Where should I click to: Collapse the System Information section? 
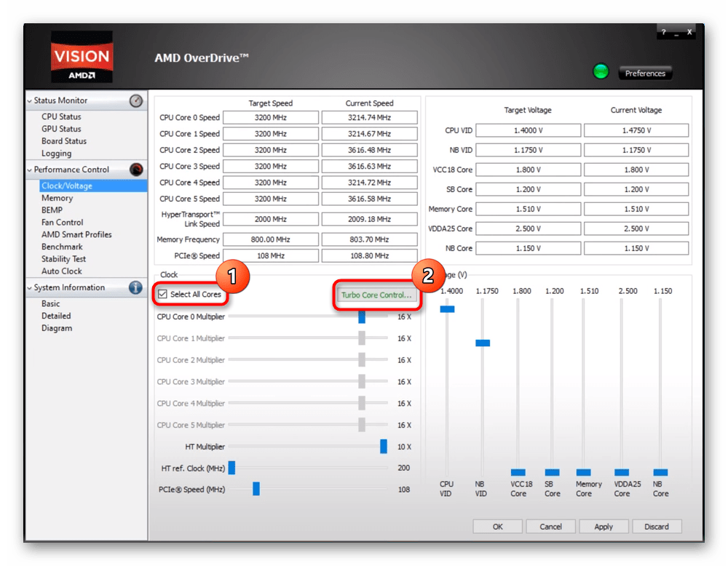point(30,288)
